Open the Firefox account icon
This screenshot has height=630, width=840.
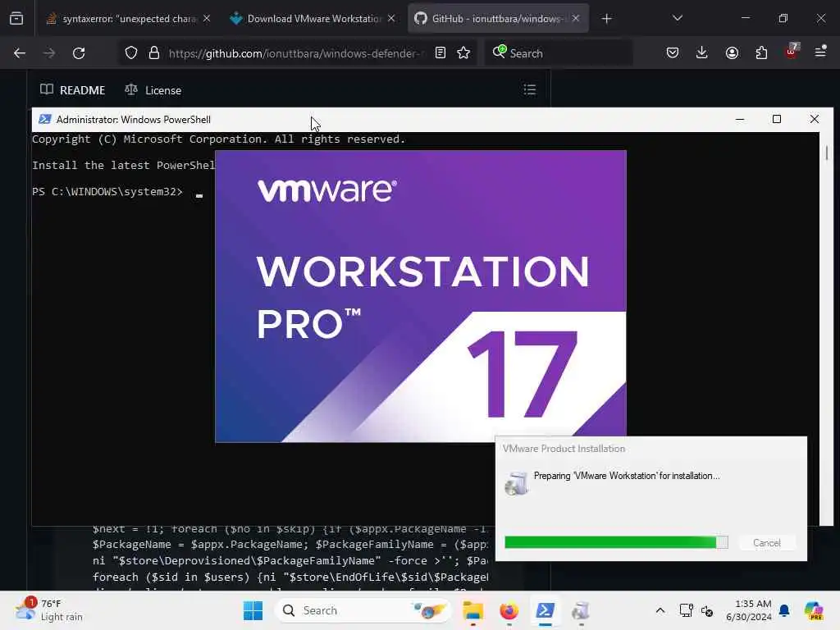[x=732, y=53]
